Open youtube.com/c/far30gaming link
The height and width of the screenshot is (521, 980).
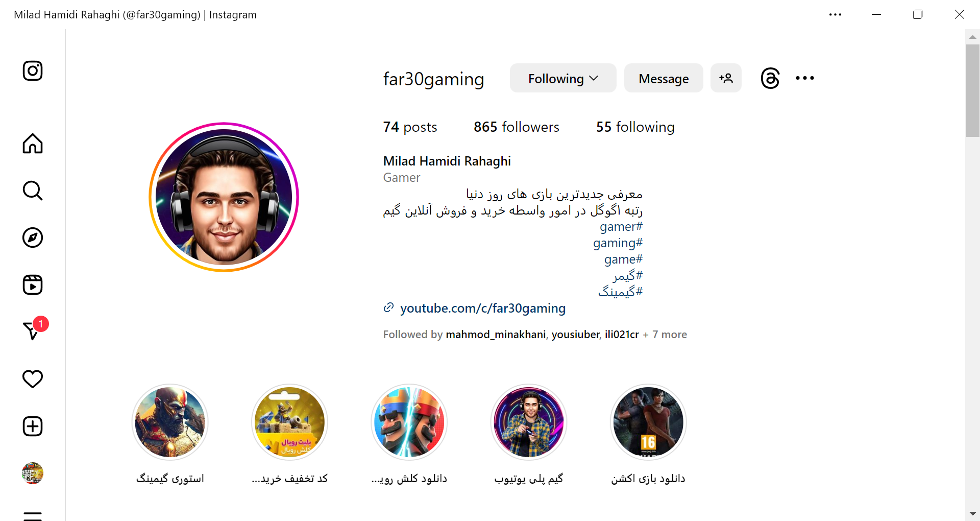pyautogui.click(x=483, y=308)
